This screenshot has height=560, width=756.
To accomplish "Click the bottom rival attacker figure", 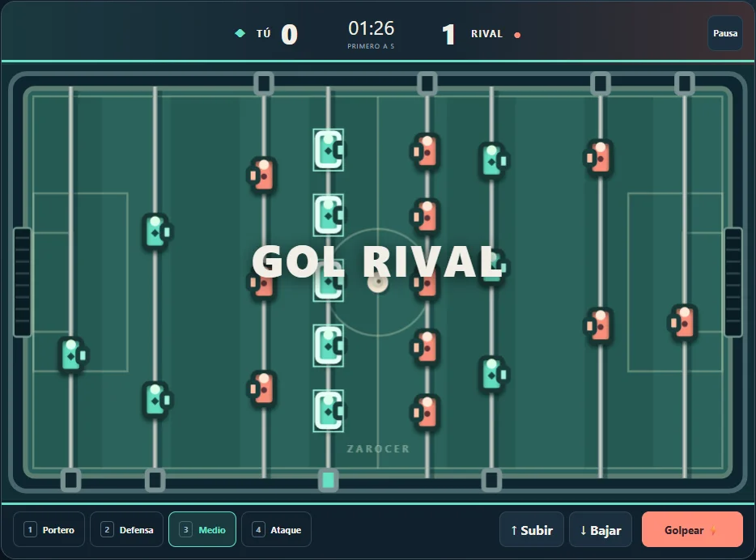I will [x=261, y=388].
